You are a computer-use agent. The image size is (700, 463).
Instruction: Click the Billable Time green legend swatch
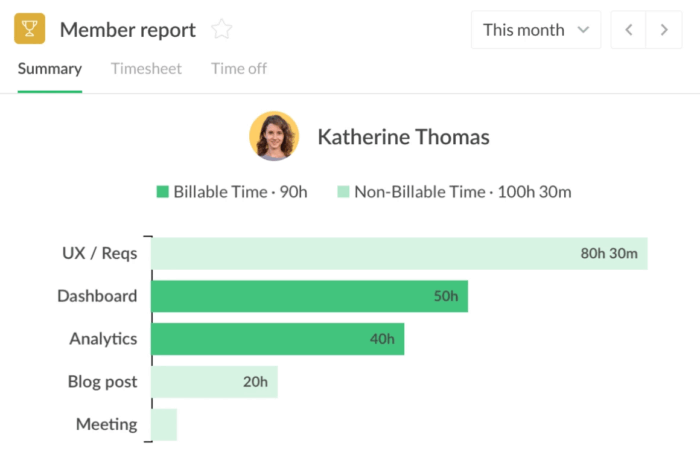pos(163,191)
